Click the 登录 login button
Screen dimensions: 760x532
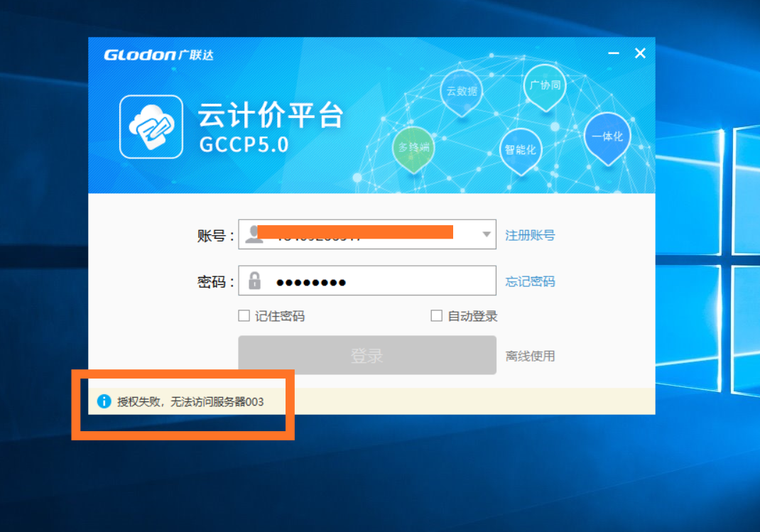tap(367, 355)
